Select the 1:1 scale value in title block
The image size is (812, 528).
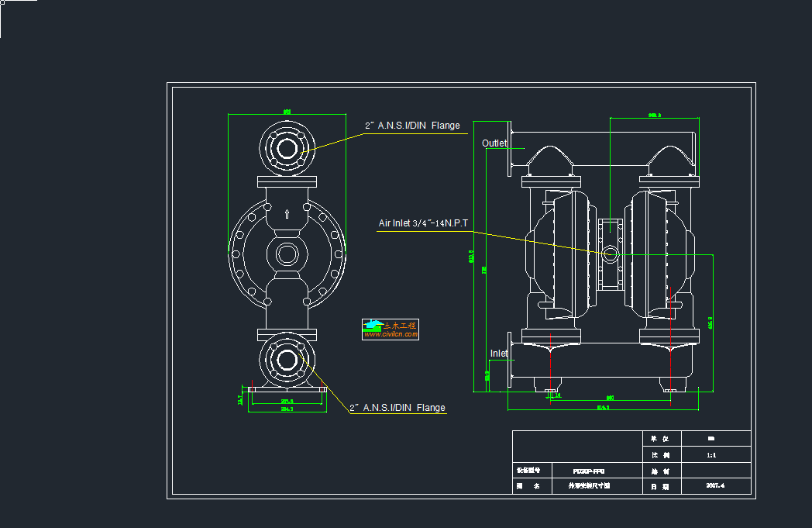tap(711, 455)
